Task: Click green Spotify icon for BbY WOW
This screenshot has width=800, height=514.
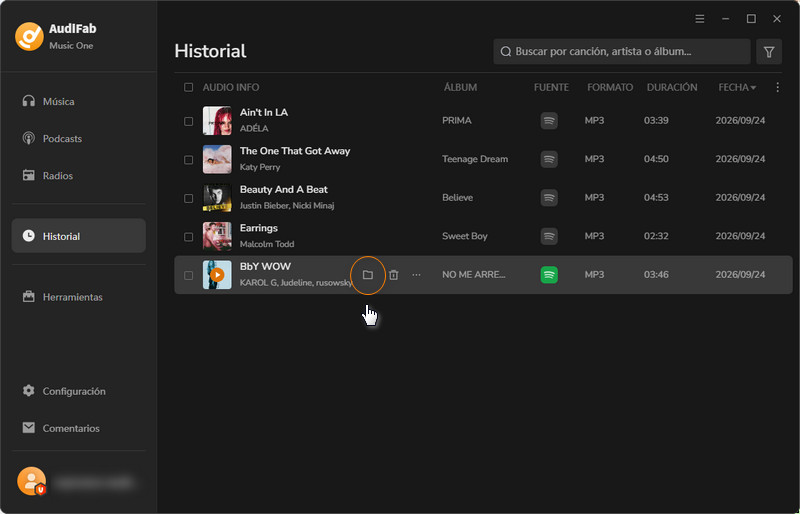Action: [549, 275]
